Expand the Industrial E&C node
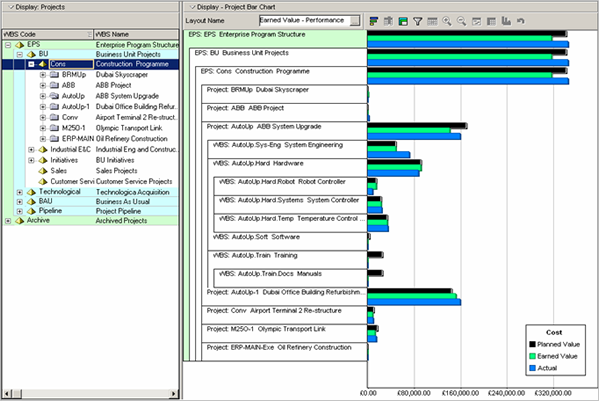Screen dimensions: 600x401 tap(31, 150)
